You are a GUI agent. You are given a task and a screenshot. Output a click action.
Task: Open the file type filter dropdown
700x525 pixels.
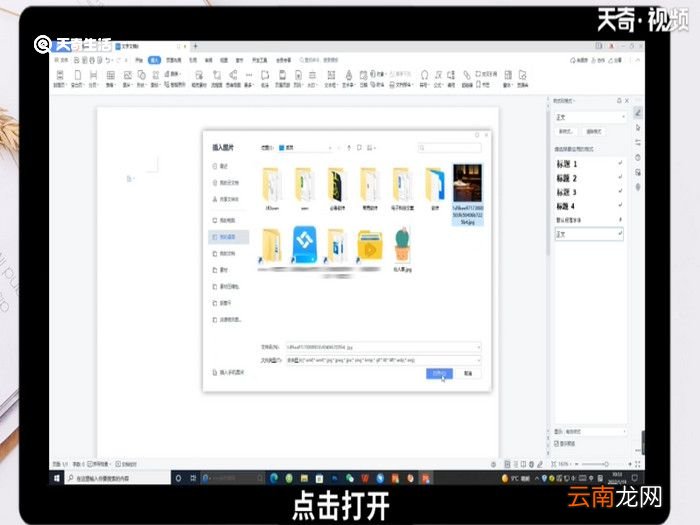[x=383, y=360]
